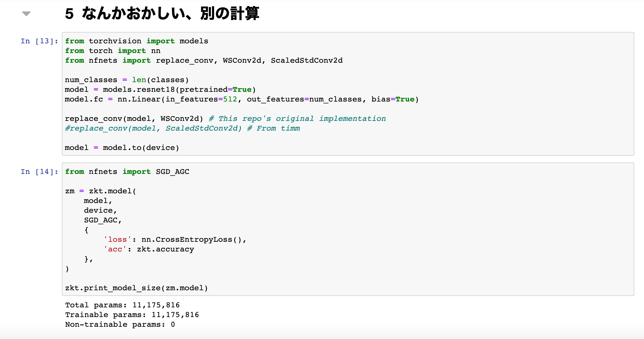Click the 'SGD_AGC,' argument line

point(103,220)
